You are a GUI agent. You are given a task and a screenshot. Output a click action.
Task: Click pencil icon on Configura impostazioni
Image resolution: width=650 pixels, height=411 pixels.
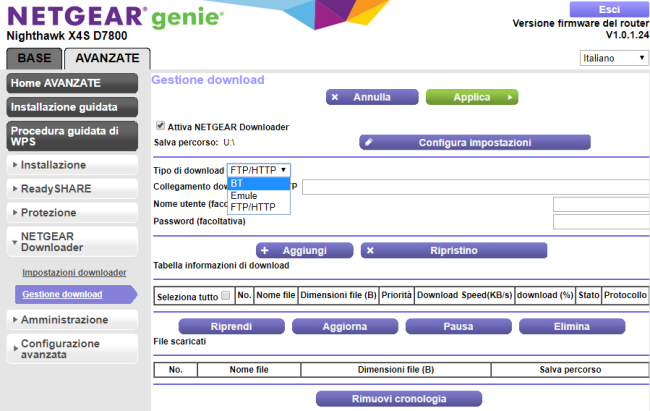(369, 142)
